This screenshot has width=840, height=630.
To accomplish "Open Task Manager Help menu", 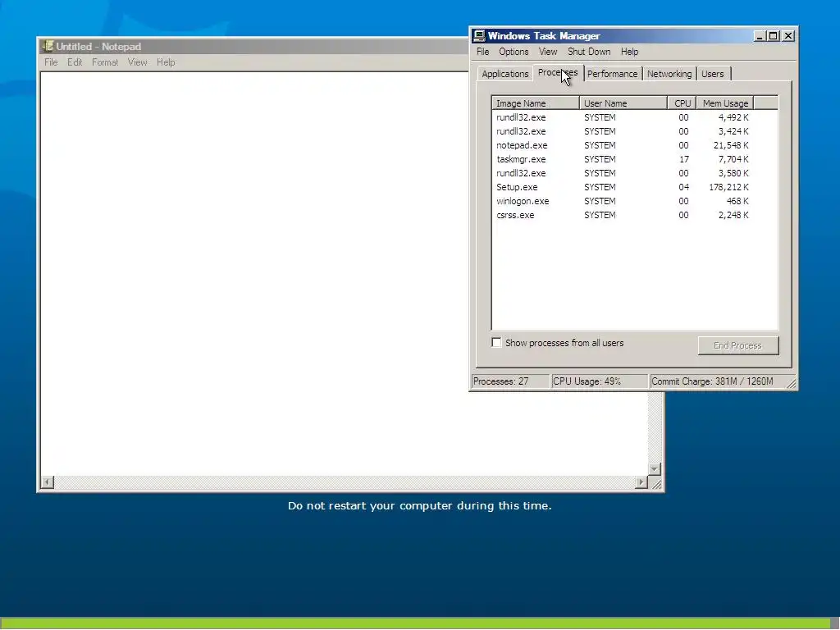I will pos(629,52).
